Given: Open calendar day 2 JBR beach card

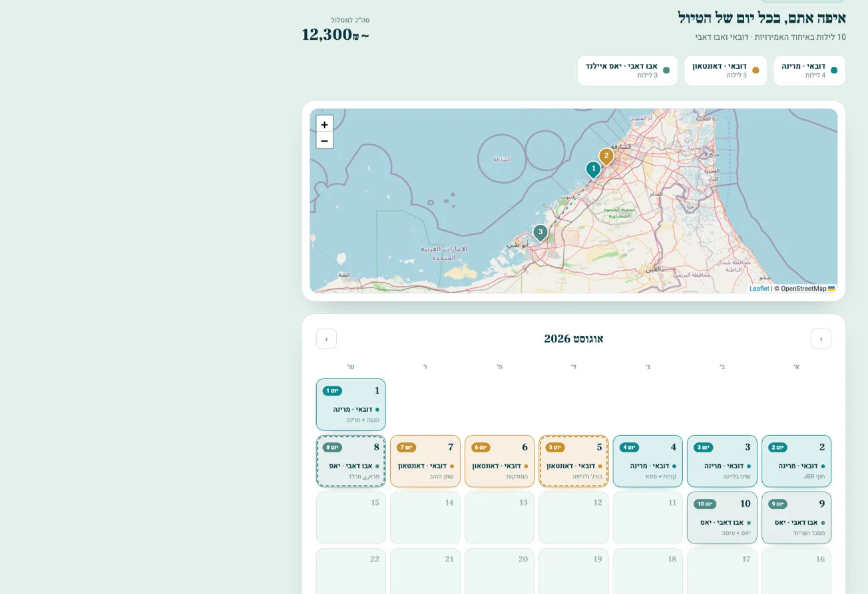Looking at the screenshot, I should tap(796, 461).
